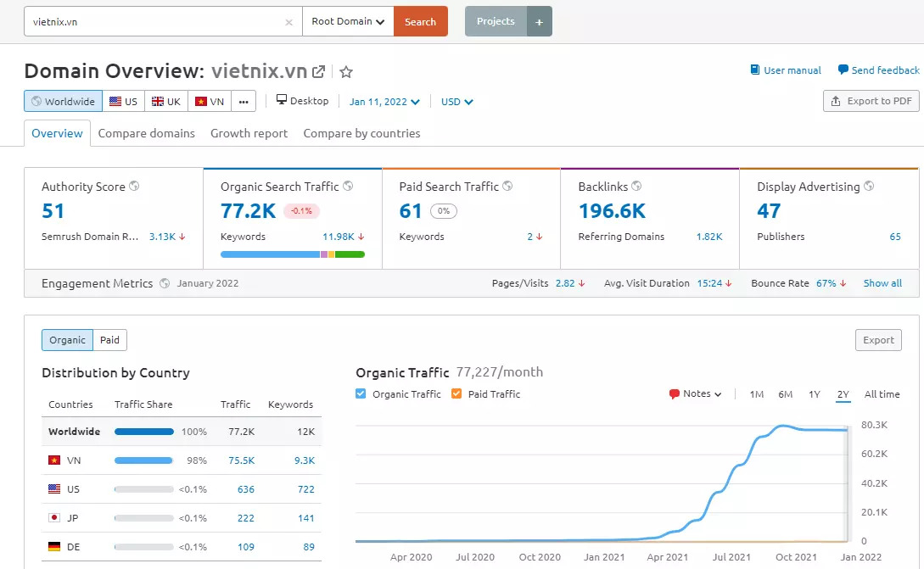Open Publishers count 65
The height and width of the screenshot is (569, 924).
tap(895, 237)
